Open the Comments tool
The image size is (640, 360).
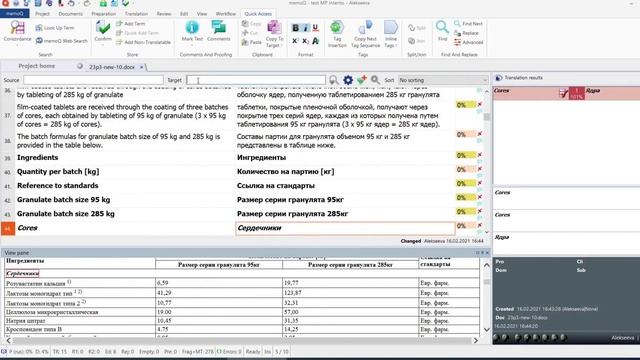218,31
